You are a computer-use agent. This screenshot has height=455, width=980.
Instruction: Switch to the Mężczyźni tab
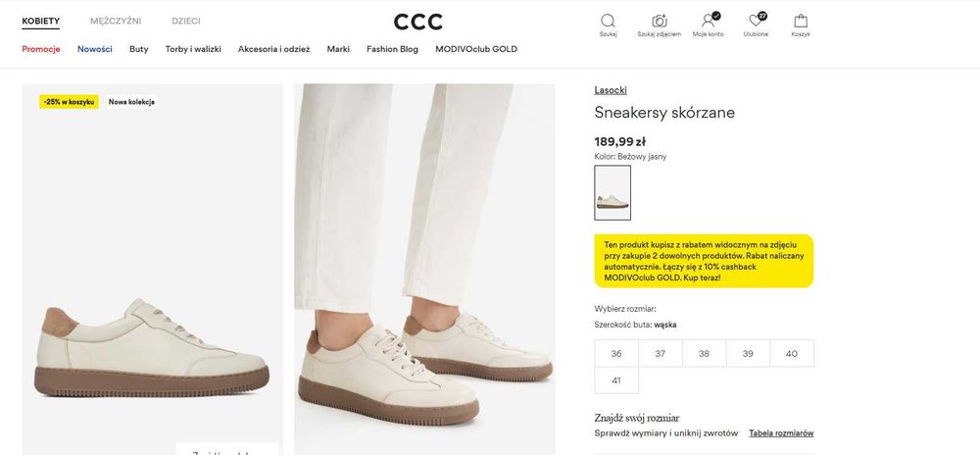tap(116, 21)
